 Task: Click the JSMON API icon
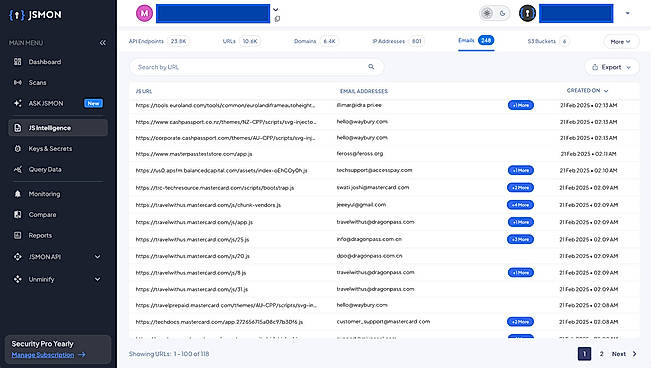17,257
